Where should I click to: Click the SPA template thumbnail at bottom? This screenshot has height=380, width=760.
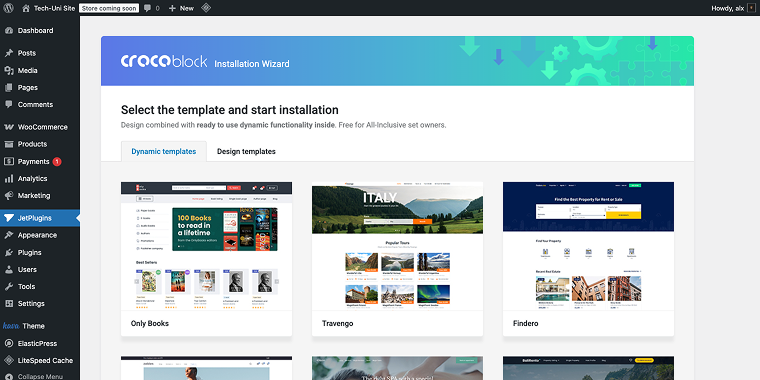[x=397, y=368]
